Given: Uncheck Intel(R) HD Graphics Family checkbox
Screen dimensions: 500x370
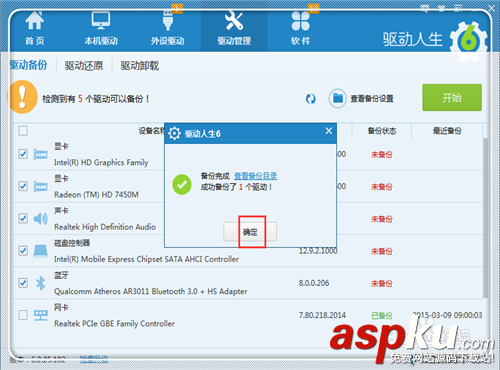Looking at the screenshot, I should point(23,154).
